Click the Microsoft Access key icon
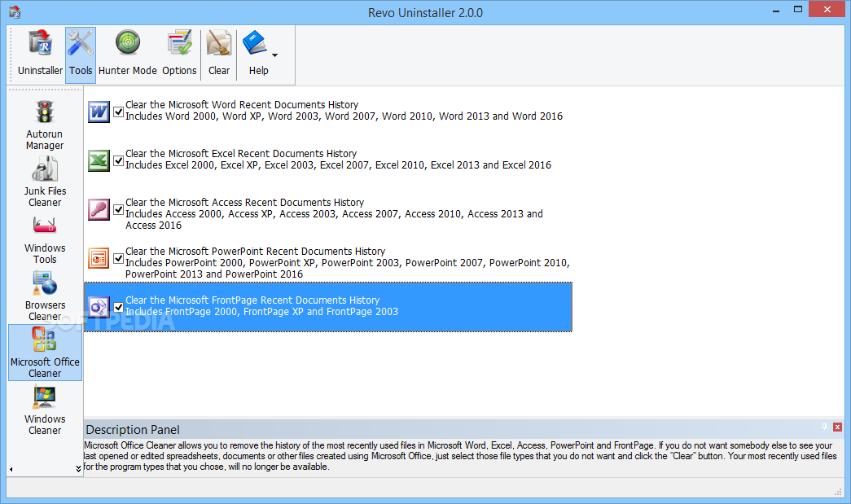Image resolution: width=851 pixels, height=504 pixels. pos(99,210)
